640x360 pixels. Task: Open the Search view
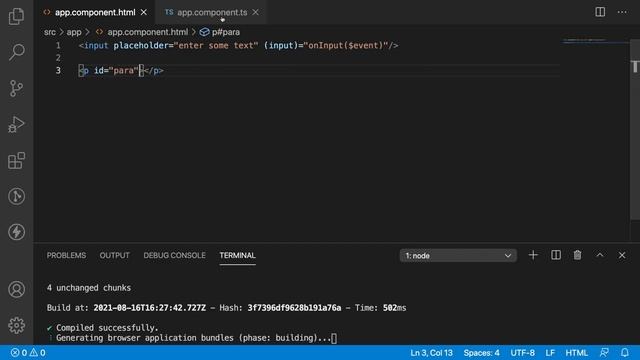(16, 52)
